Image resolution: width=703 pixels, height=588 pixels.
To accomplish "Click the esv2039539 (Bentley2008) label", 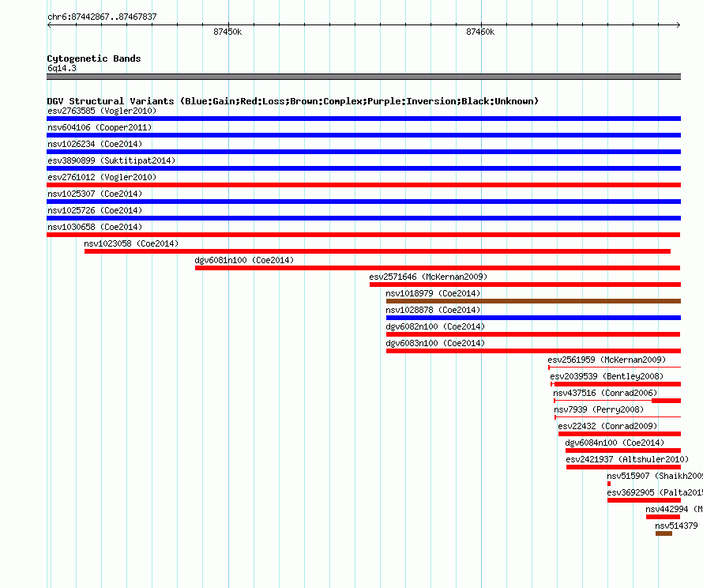I will tap(607, 376).
